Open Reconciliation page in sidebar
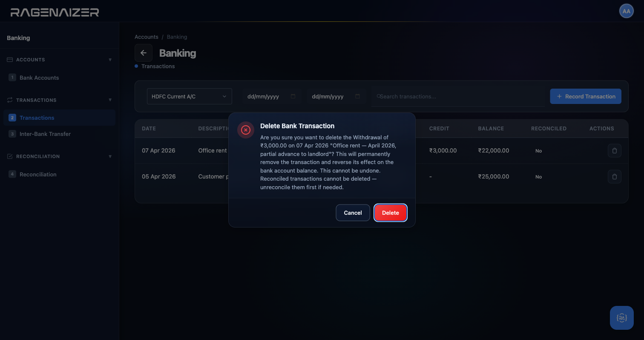 (x=59, y=174)
